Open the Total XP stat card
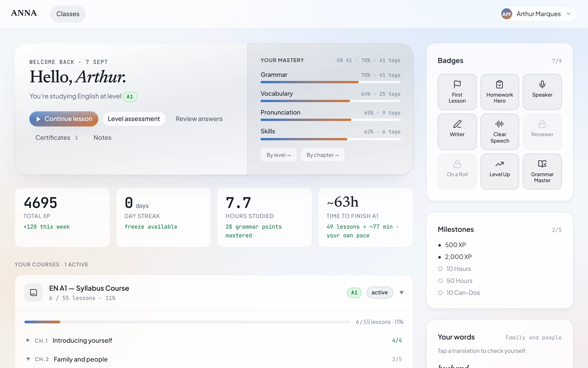 click(x=62, y=218)
